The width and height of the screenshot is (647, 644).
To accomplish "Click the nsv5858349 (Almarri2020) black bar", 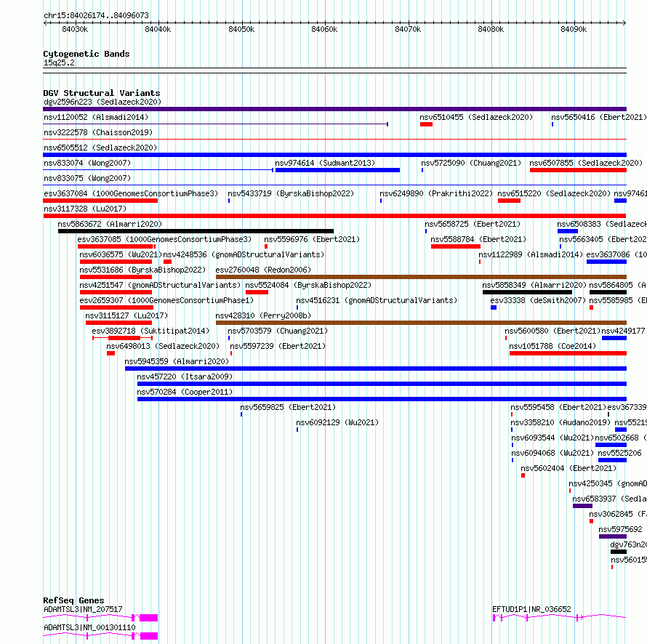I will (x=527, y=292).
